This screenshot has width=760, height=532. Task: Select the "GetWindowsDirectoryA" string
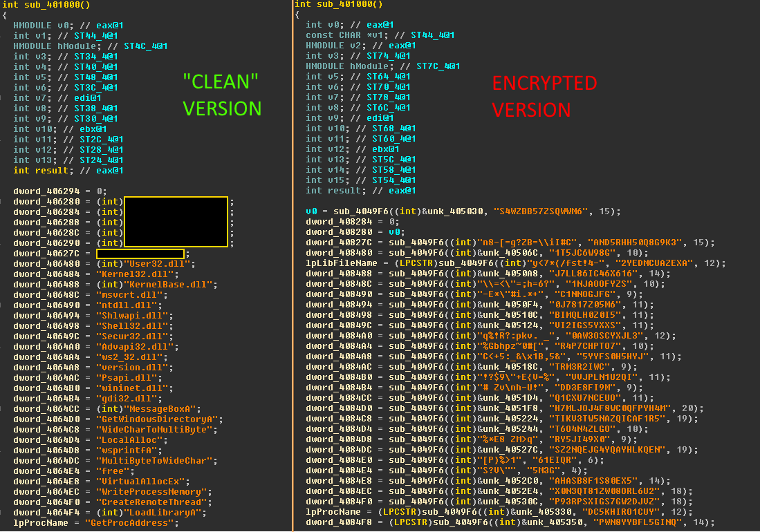click(x=157, y=419)
